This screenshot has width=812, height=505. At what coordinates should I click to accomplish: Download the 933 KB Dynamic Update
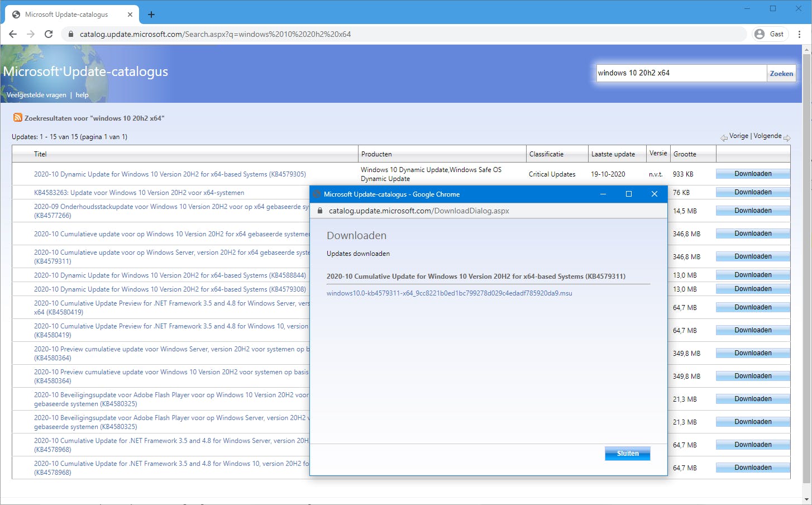click(753, 174)
